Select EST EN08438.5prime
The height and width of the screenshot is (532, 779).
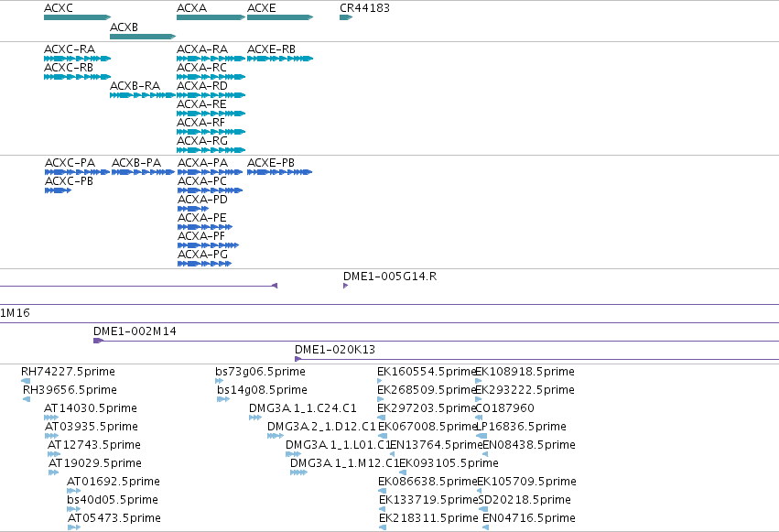(485, 454)
